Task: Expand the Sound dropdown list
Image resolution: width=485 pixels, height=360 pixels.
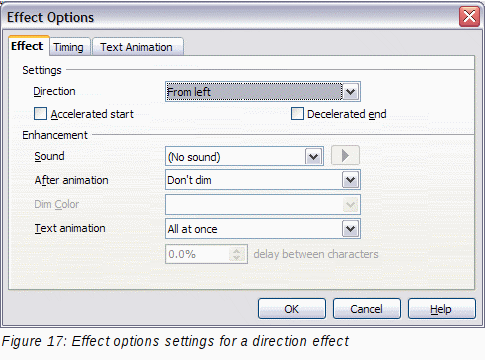Action: click(314, 156)
